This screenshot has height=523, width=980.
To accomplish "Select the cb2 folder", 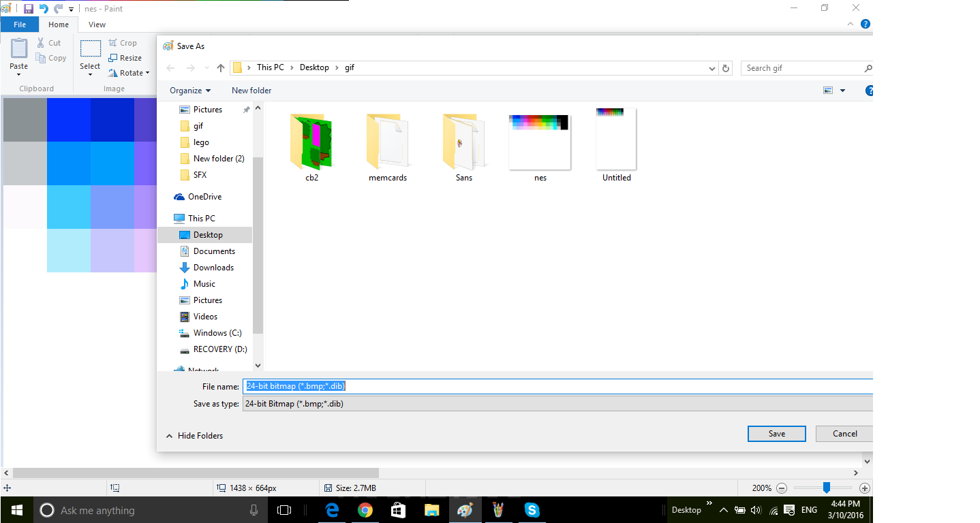I will 312,148.
